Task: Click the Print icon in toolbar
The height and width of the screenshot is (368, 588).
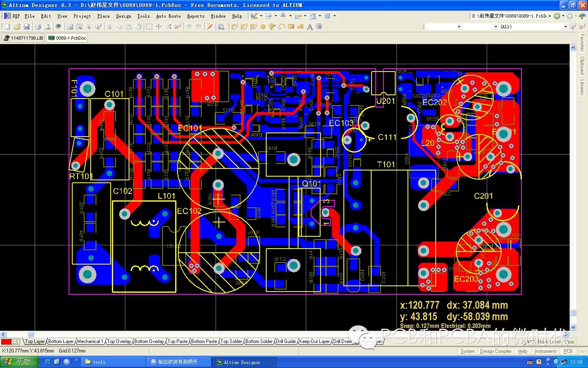Action: [x=38, y=27]
